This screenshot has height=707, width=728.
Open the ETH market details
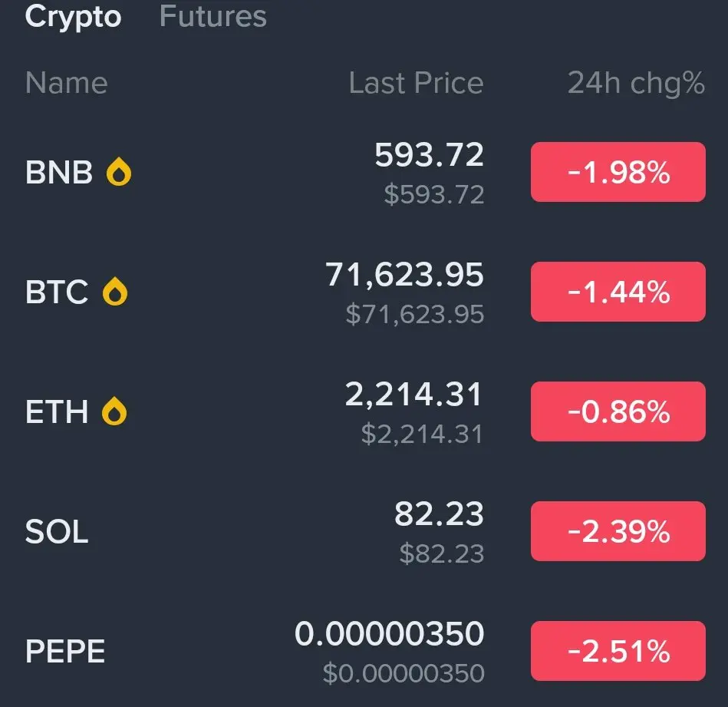[56, 412]
